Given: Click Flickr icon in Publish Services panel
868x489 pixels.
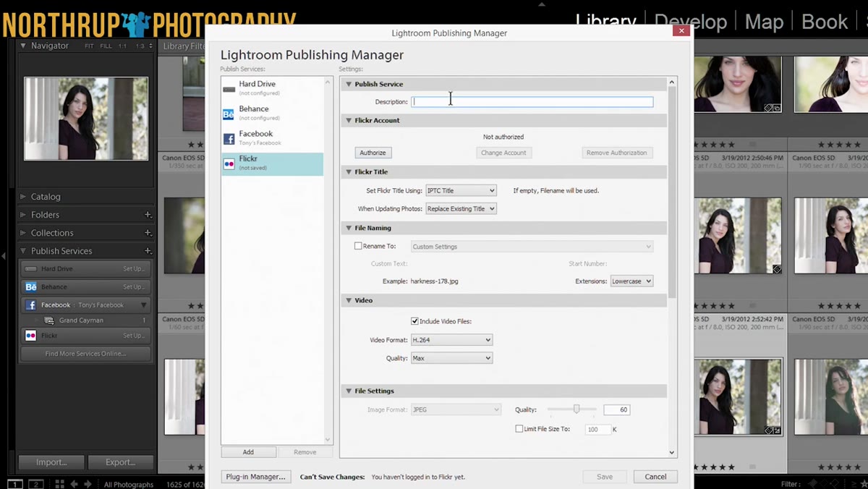Looking at the screenshot, I should [x=30, y=336].
